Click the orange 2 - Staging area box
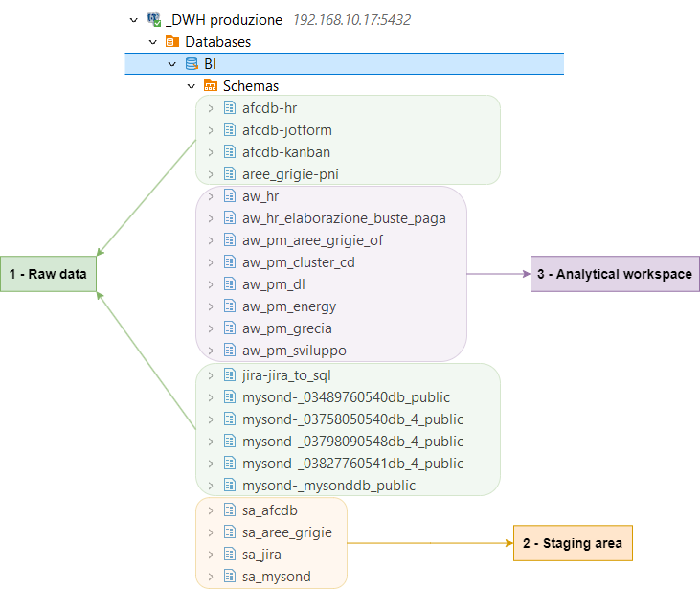 (x=573, y=543)
